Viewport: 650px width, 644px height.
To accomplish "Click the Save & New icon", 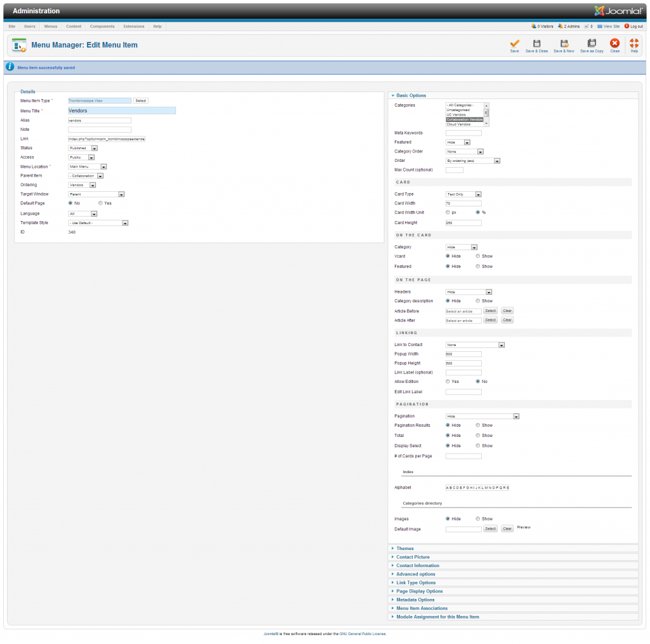I will pos(564,44).
